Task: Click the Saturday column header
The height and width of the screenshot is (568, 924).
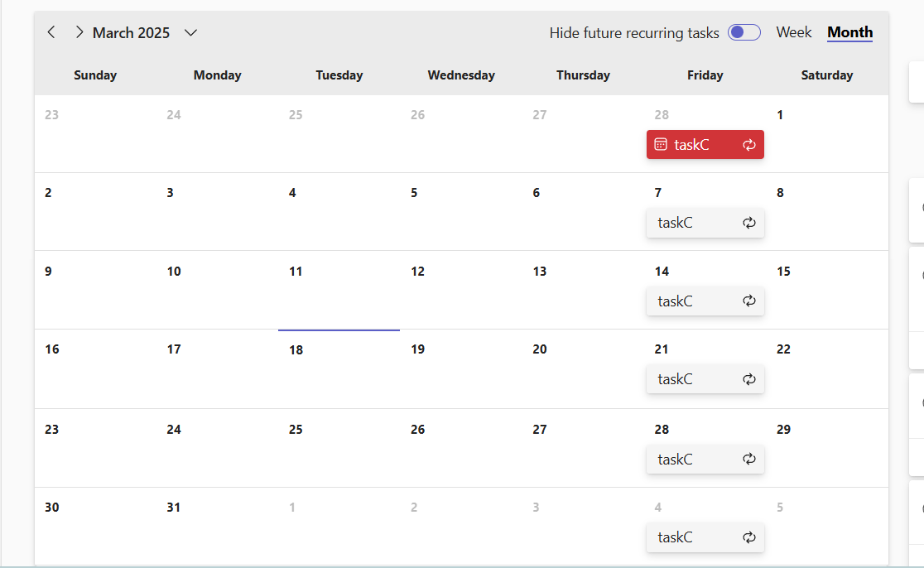Action: [827, 75]
